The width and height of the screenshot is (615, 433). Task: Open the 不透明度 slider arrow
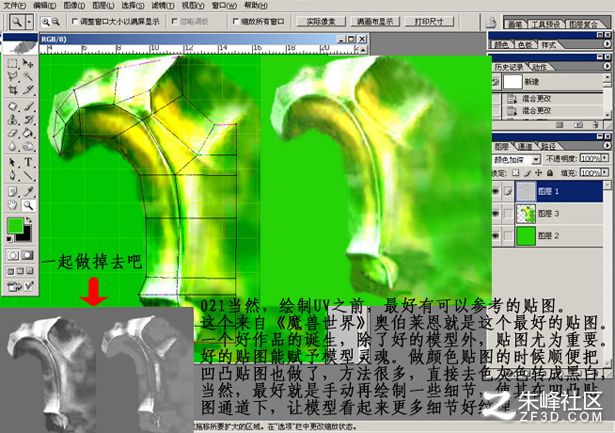pyautogui.click(x=605, y=158)
